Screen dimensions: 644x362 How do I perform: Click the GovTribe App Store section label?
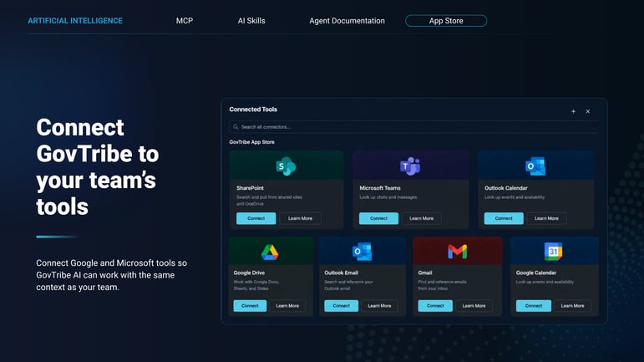pyautogui.click(x=251, y=142)
